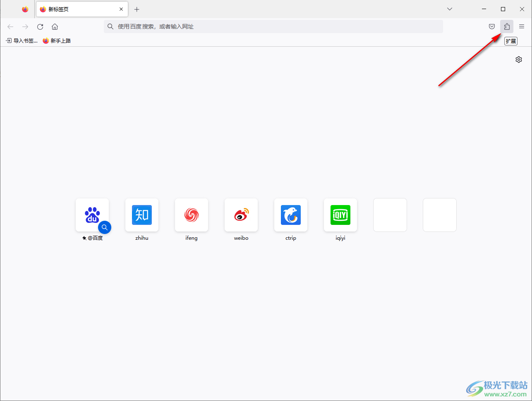Open the 新手上路 bookmark
This screenshot has height=401, width=532.
[x=57, y=41]
